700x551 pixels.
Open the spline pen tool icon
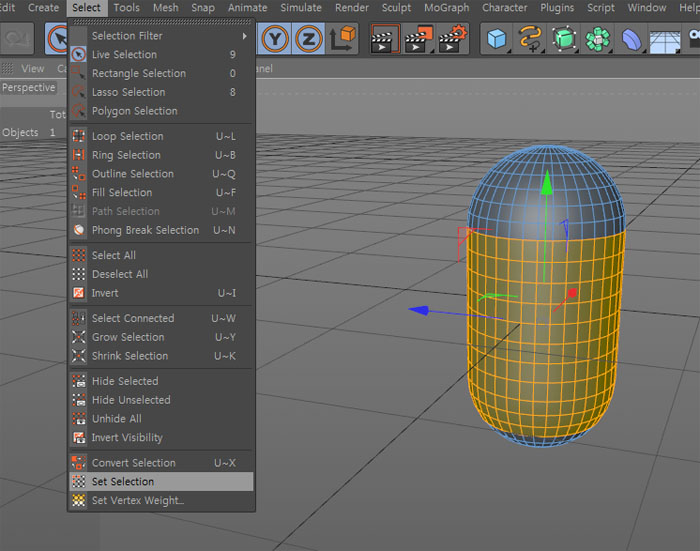point(530,39)
